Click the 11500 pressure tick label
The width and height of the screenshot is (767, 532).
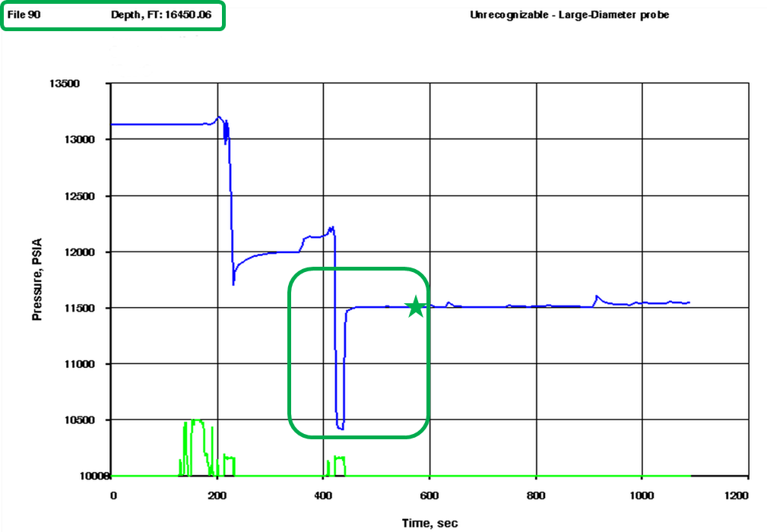(x=79, y=308)
